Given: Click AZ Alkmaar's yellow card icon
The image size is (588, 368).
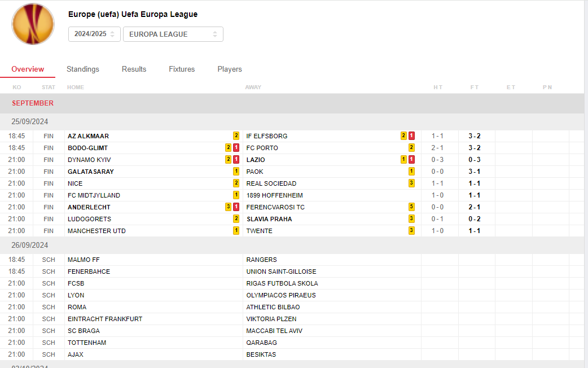Looking at the screenshot, I should pyautogui.click(x=236, y=136).
